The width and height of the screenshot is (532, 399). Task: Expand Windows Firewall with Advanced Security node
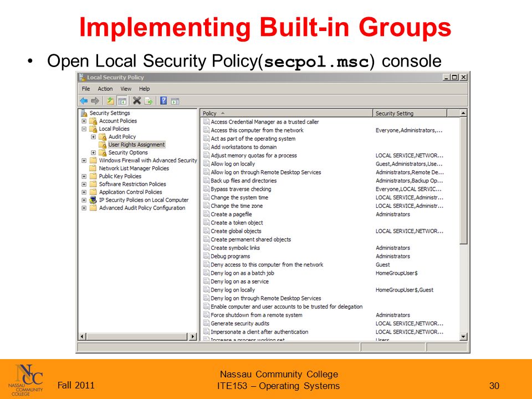(x=84, y=161)
